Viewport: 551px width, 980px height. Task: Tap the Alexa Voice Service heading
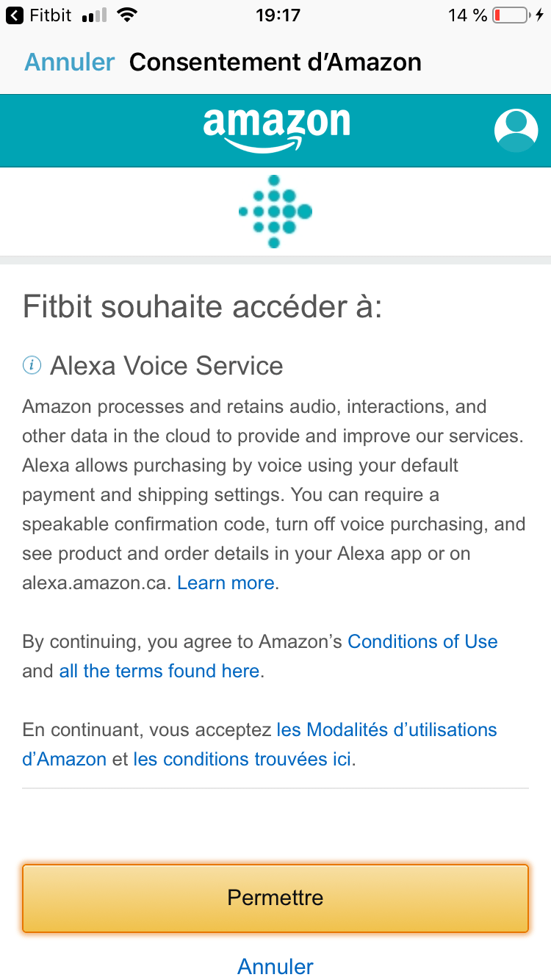click(x=166, y=366)
